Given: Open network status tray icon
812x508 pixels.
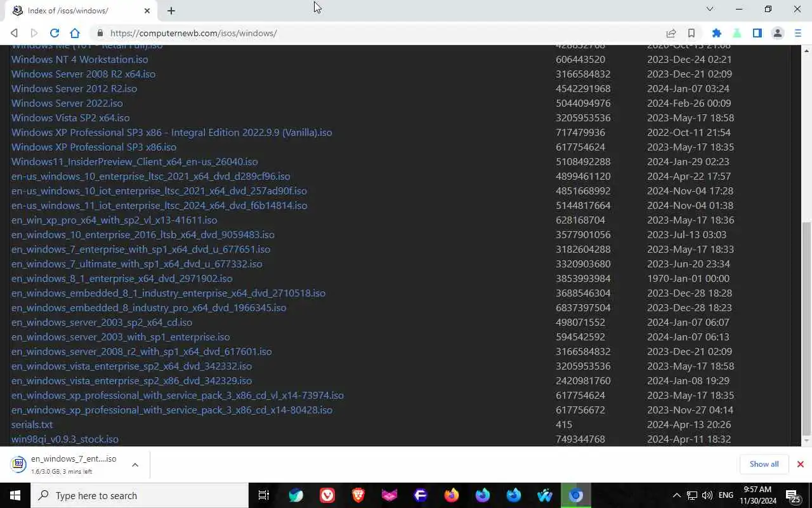Looking at the screenshot, I should point(692,495).
